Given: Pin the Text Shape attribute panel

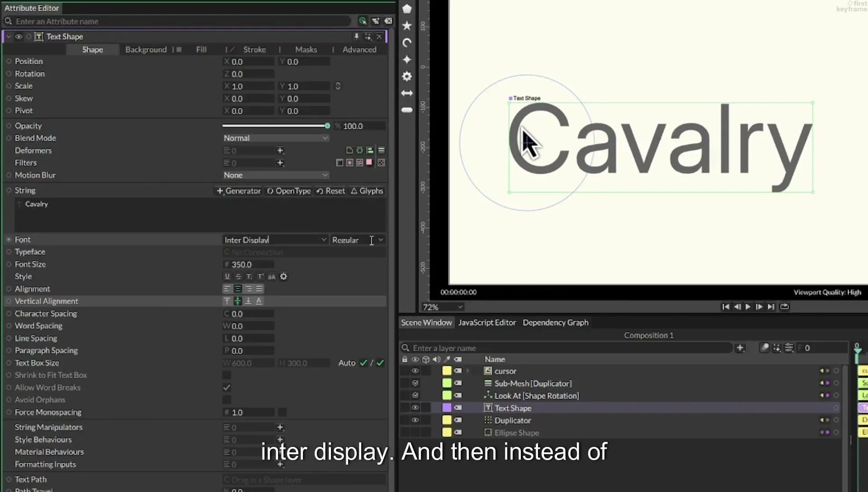Looking at the screenshot, I should [x=356, y=37].
